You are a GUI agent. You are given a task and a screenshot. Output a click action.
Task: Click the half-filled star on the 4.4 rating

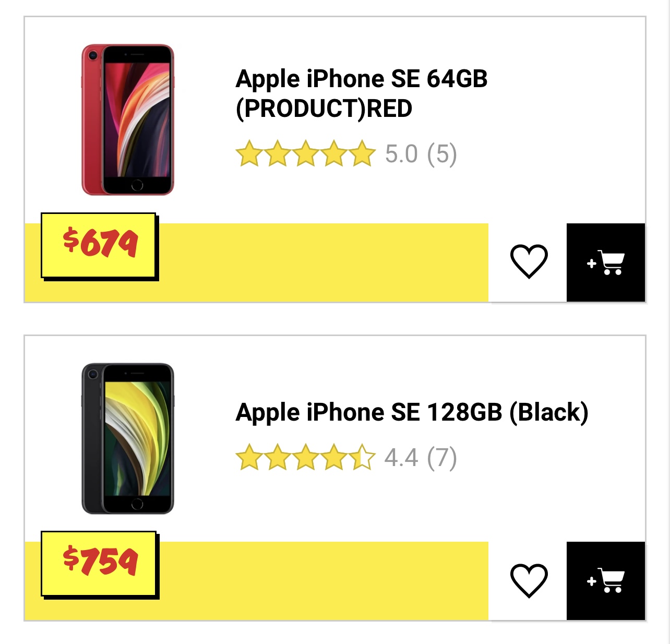362,458
